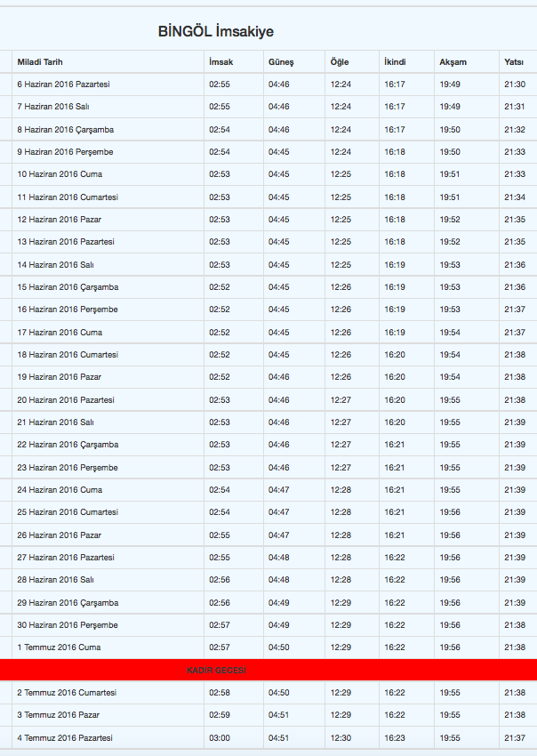
Task: Click the İmsak column header
Action: (220, 62)
